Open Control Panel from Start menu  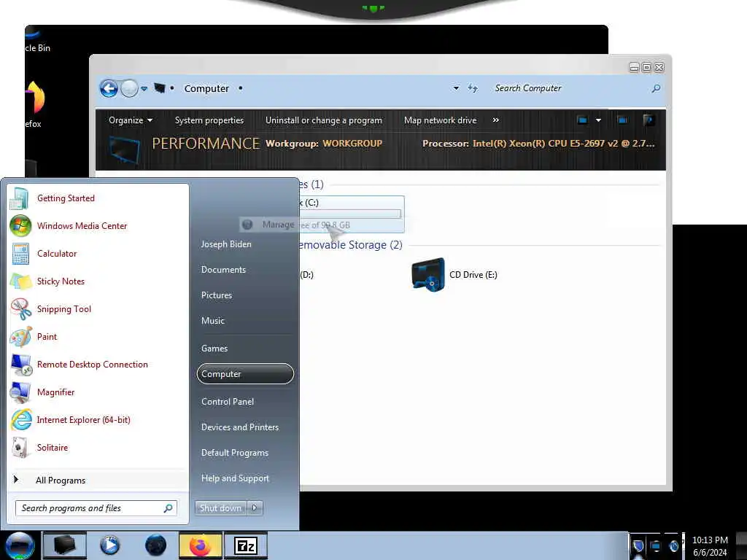pyautogui.click(x=228, y=402)
